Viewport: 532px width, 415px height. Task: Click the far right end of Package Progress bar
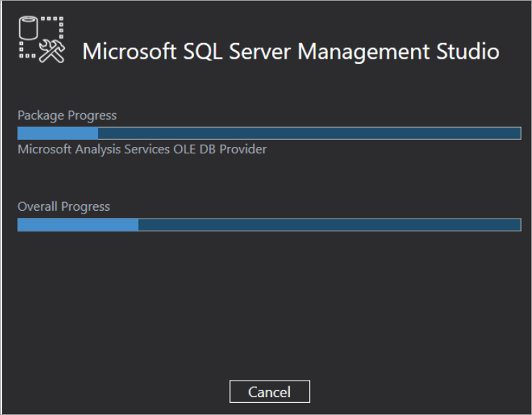coord(518,133)
